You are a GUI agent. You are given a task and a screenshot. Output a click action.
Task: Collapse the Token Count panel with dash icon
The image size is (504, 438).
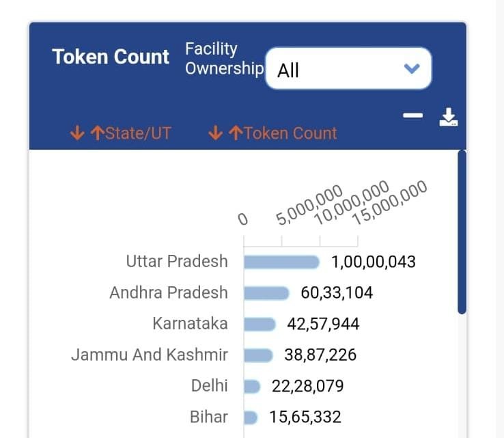click(x=412, y=115)
